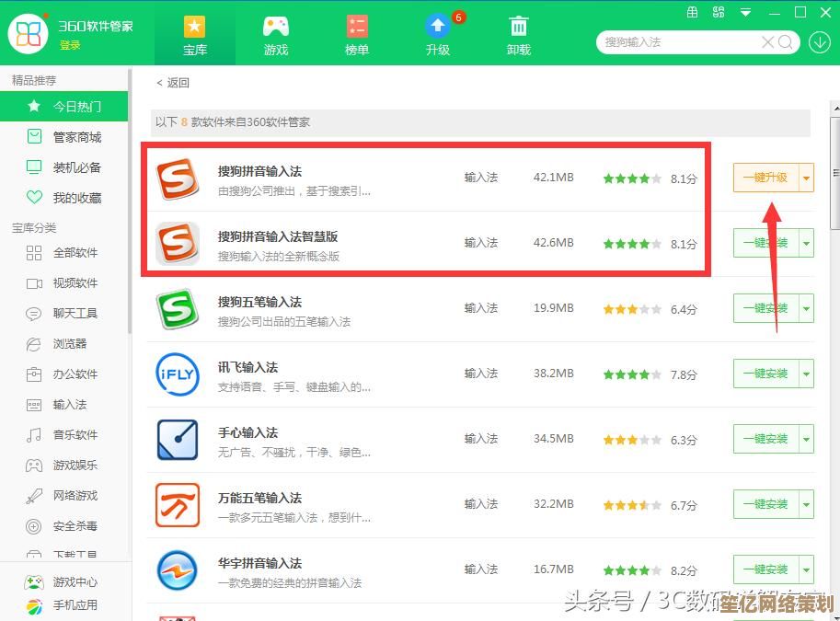This screenshot has height=621, width=840.
Task: Click 一键升级 for 搜狗拼音输入法
Action: 765,178
